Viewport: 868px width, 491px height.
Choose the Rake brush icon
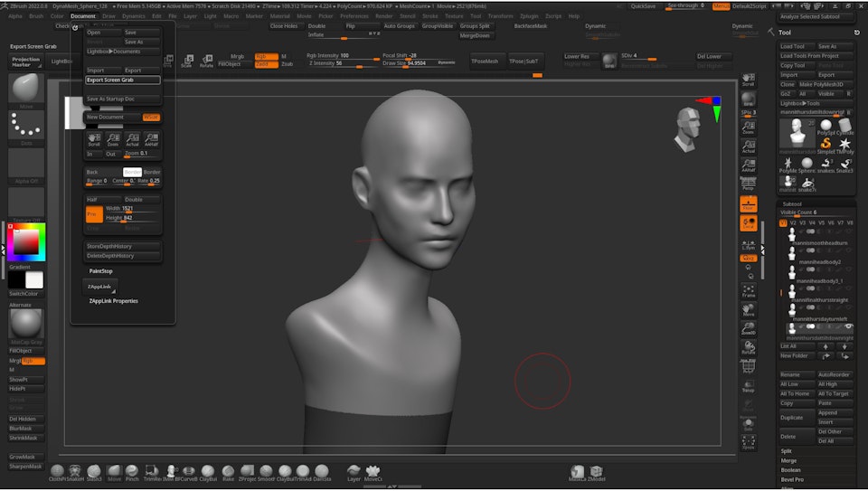tap(227, 471)
